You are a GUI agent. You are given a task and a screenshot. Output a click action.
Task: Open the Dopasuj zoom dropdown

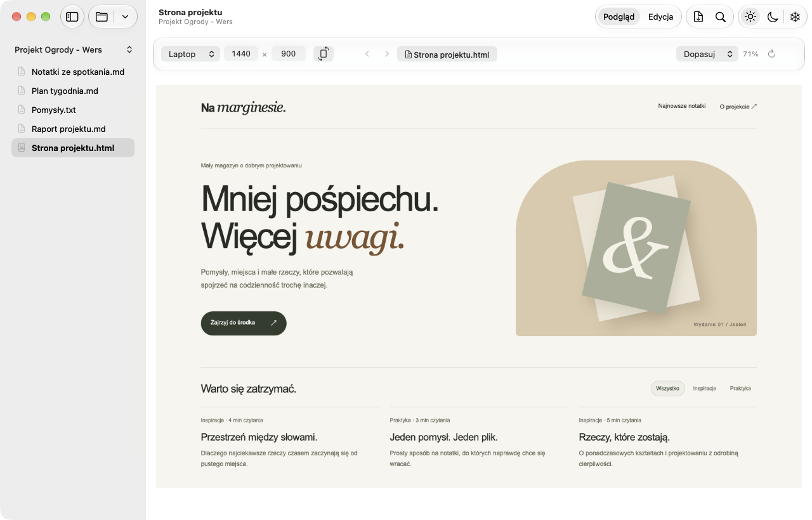point(707,54)
